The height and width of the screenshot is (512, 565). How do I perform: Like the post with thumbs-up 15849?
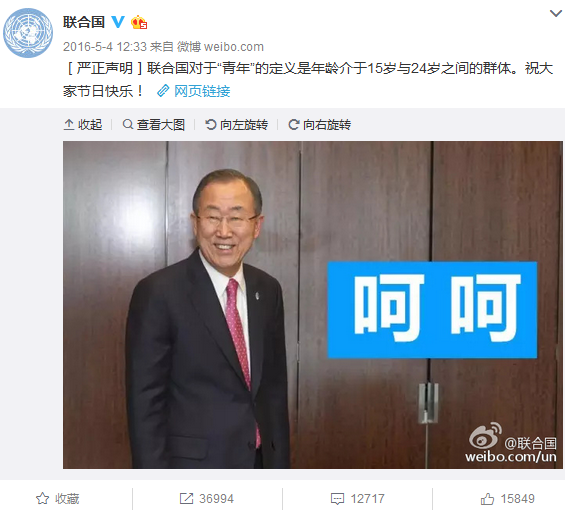click(508, 499)
